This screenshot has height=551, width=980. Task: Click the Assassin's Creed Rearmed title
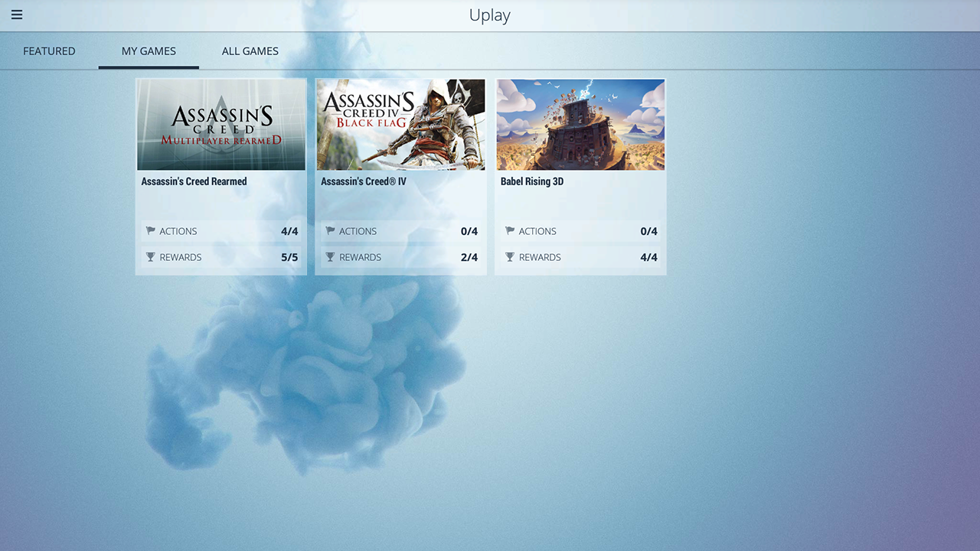click(x=194, y=181)
